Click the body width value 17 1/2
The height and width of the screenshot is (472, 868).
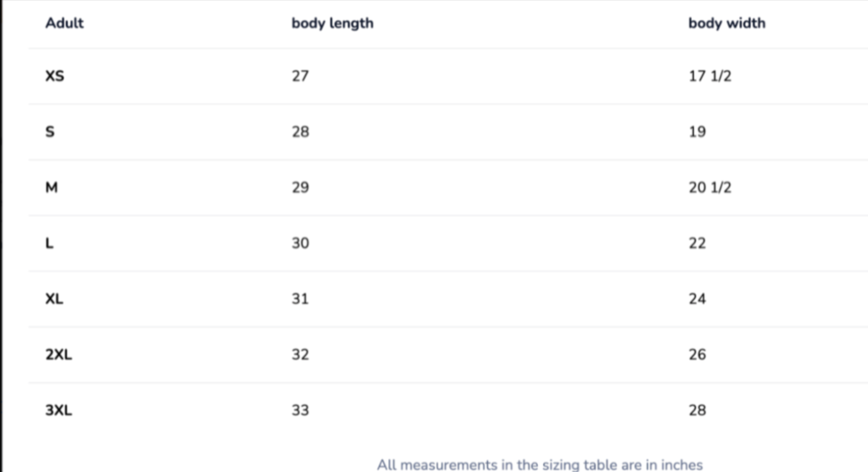click(x=709, y=76)
